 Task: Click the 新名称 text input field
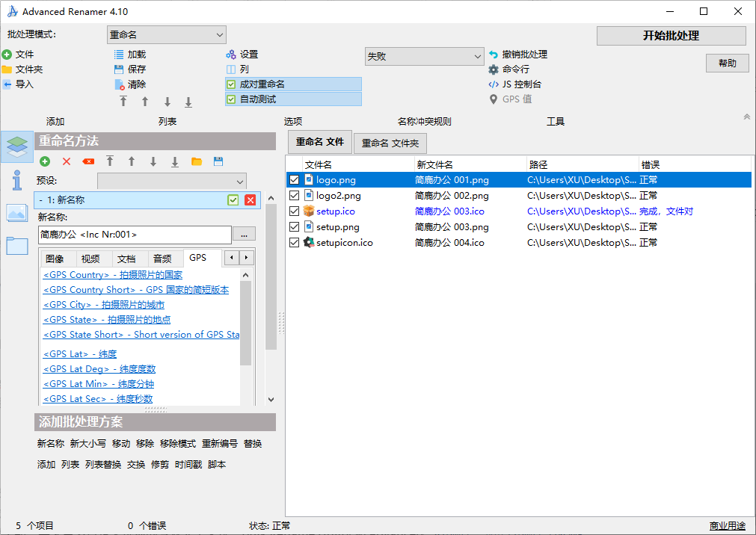[135, 235]
